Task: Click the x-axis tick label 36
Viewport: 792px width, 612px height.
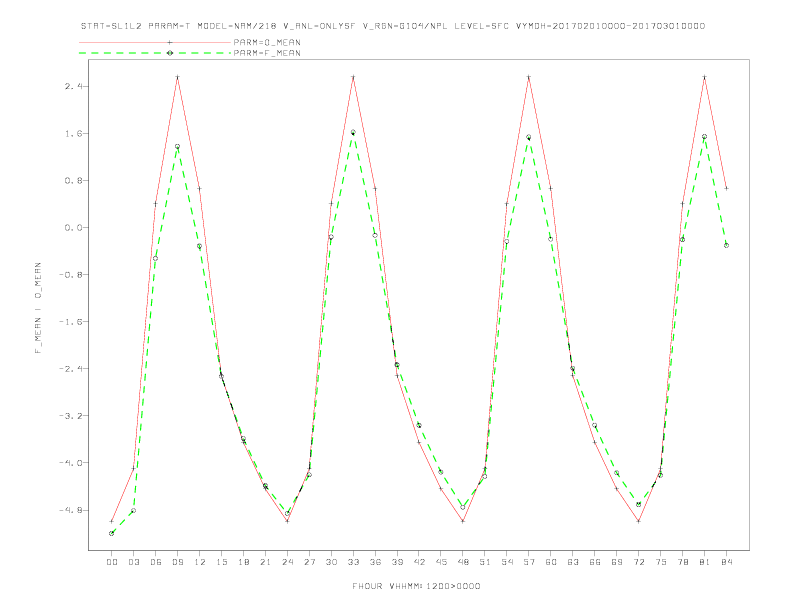Action: 375,562
